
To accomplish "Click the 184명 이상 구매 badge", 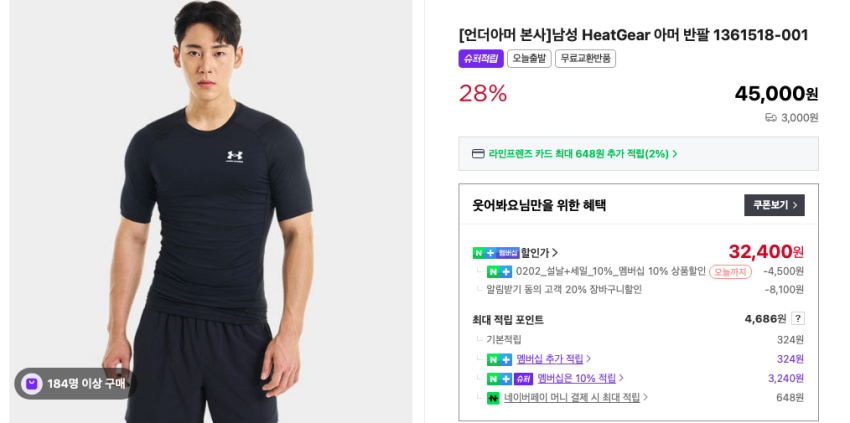I will 75,384.
